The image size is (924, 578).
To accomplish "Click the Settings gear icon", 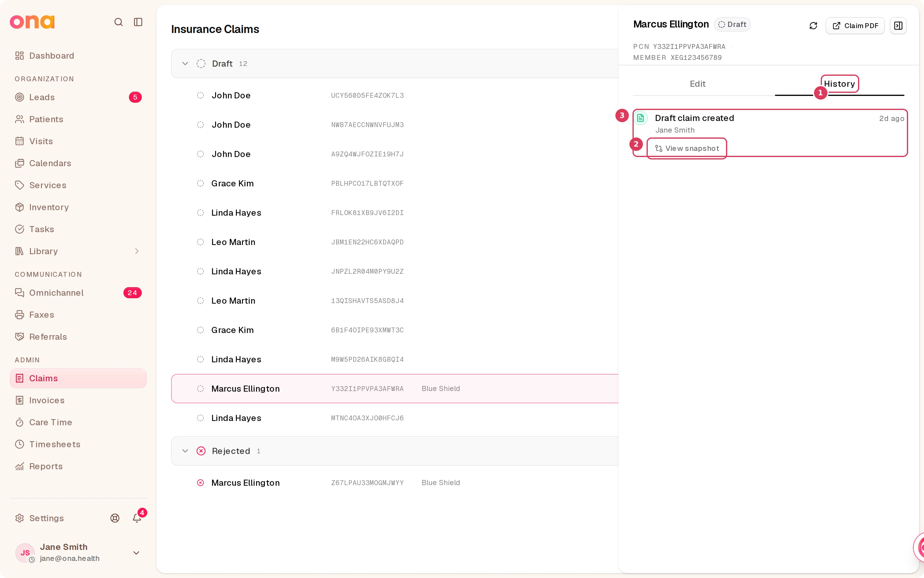I will (x=20, y=518).
